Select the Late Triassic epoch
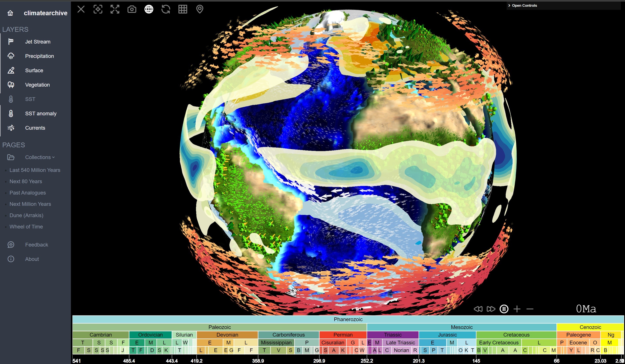 (x=400, y=342)
